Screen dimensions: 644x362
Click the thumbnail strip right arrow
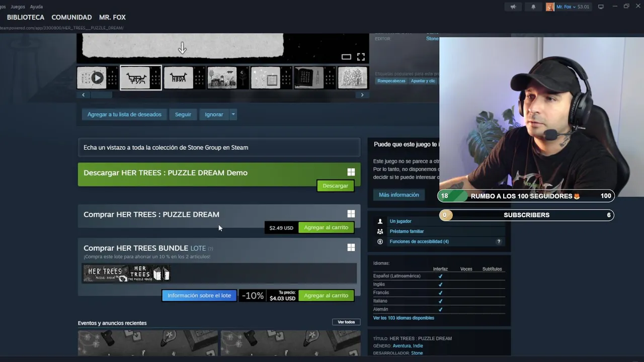click(362, 95)
